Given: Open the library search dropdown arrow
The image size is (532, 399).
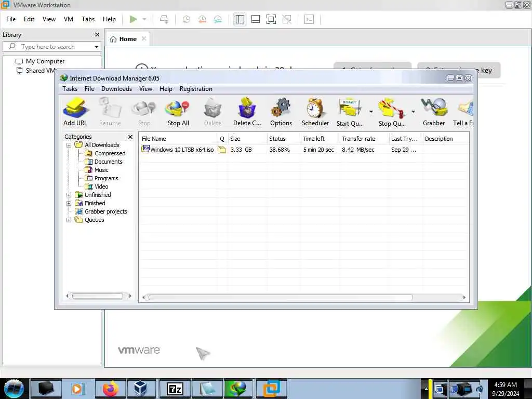Looking at the screenshot, I should [96, 47].
